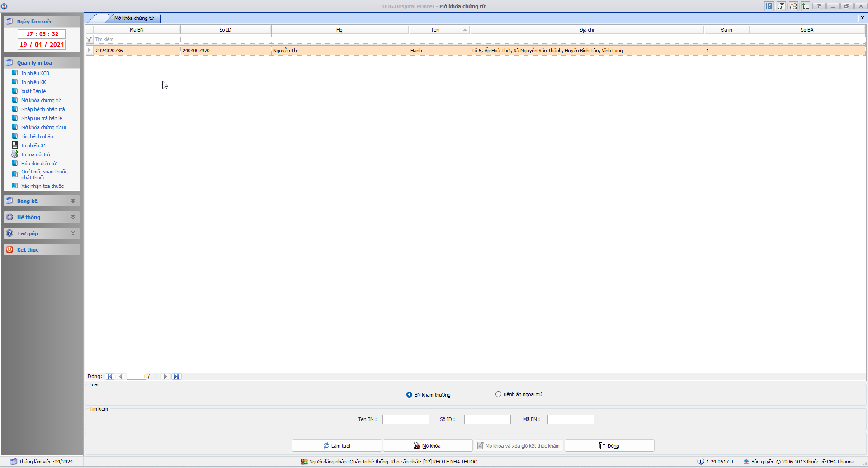
Task: Switch to the Mở khóa chứng từ tab
Action: click(134, 18)
